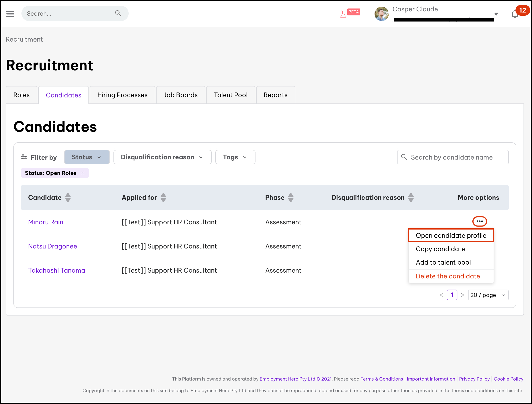
Task: Remove the Status: Open Roles filter tag
Action: (82, 173)
